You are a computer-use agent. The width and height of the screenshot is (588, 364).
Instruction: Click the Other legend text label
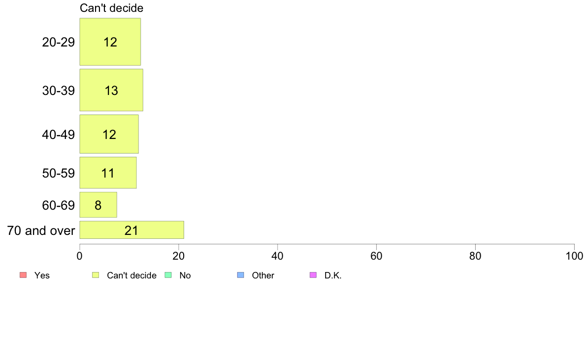coord(263,275)
